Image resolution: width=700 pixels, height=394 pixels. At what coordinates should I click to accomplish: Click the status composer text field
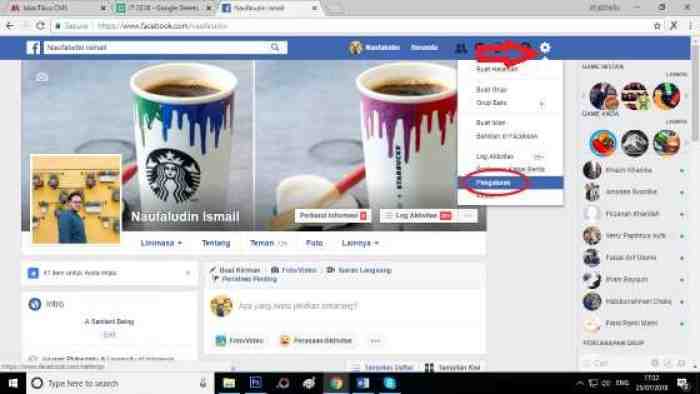point(298,306)
